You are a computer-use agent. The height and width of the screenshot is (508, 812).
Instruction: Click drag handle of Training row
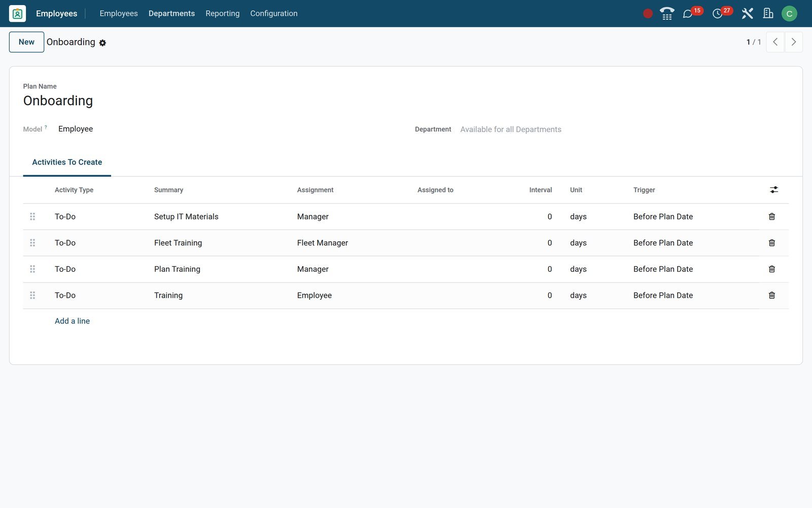point(32,295)
